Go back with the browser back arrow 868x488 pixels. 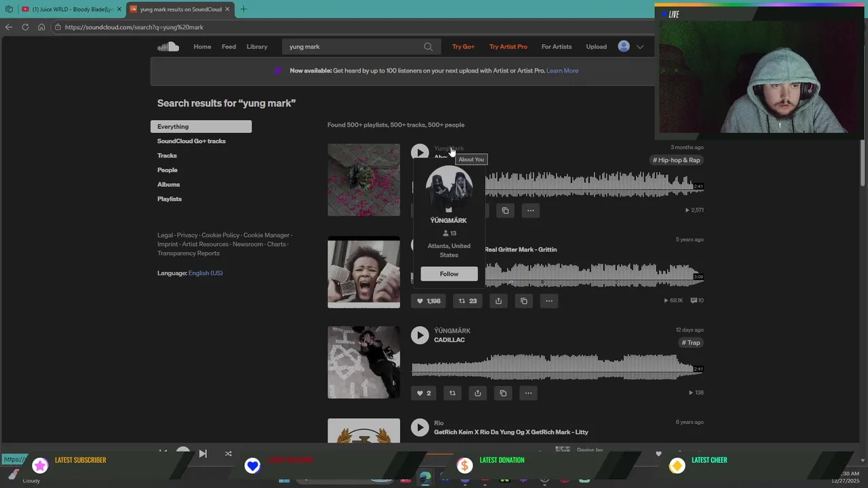tap(9, 27)
